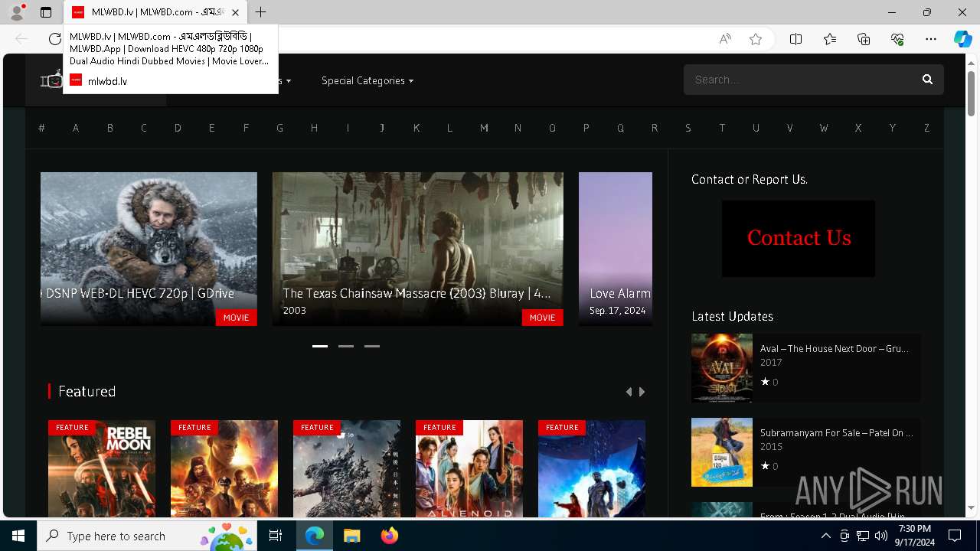Switch to Microsoft Edge on taskbar
This screenshot has height=551, width=980.
[315, 536]
